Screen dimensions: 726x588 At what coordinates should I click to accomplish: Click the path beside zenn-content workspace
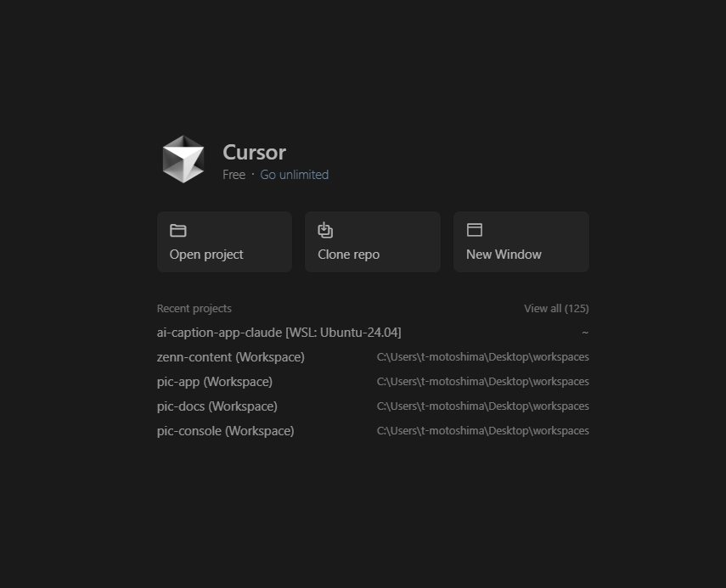[x=482, y=357]
